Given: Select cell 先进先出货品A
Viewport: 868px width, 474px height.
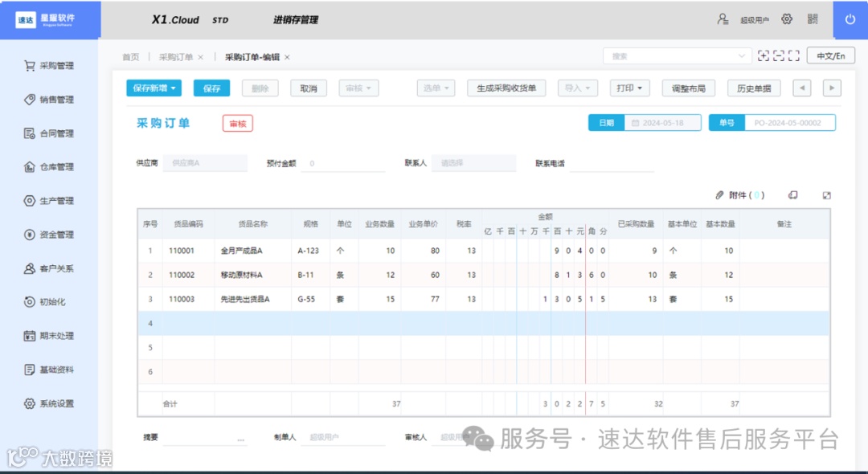Looking at the screenshot, I should 252,299.
